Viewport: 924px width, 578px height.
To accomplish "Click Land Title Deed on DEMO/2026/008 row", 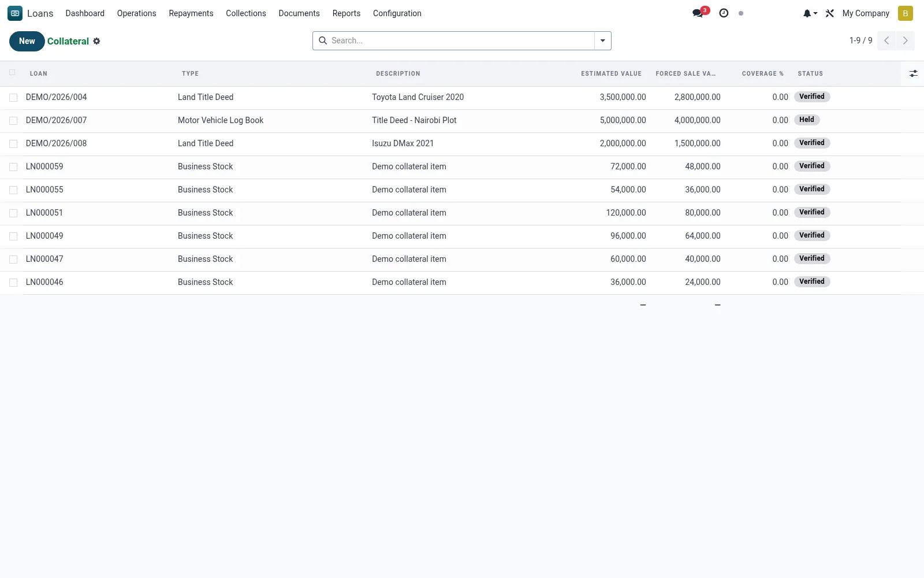I will click(206, 143).
